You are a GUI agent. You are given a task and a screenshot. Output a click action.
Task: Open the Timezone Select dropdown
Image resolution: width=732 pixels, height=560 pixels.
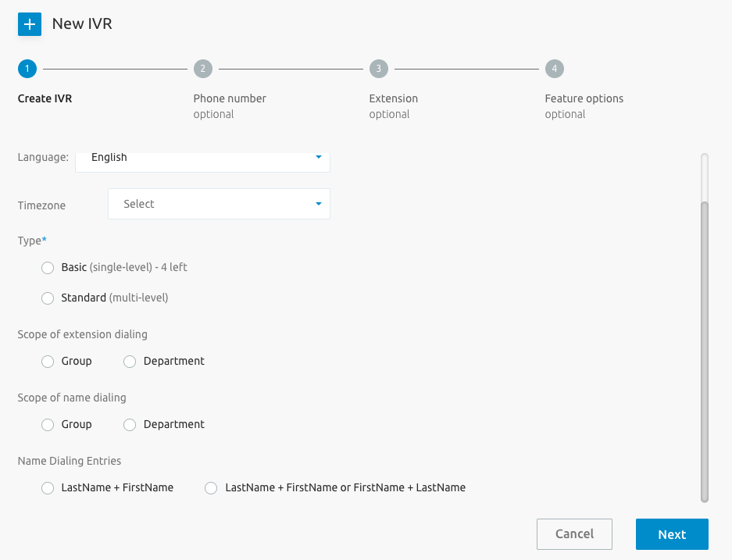coord(219,204)
